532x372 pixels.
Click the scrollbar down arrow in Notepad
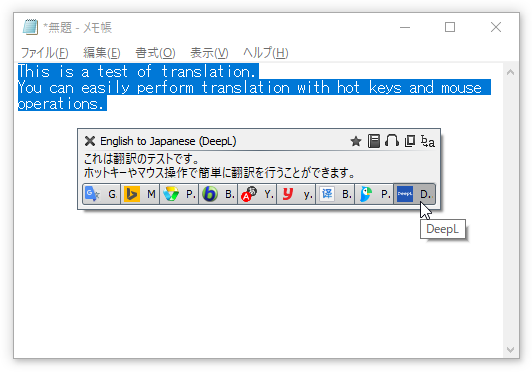pos(510,350)
